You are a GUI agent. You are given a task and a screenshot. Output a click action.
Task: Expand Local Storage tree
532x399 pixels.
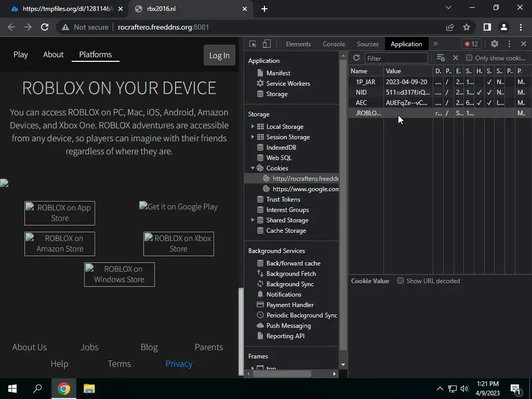[x=252, y=126]
